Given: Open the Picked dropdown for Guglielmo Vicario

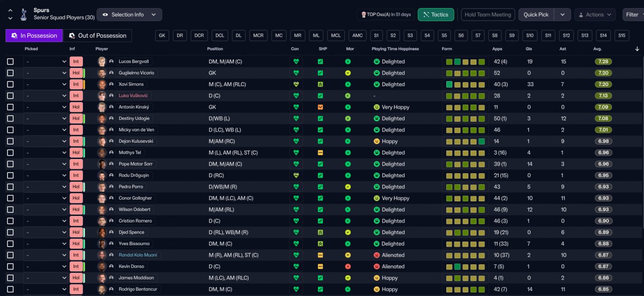Looking at the screenshot, I should tap(46, 73).
